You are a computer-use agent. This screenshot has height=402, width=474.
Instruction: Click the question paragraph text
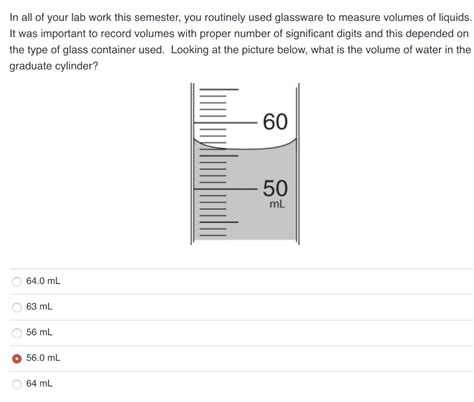240,42
